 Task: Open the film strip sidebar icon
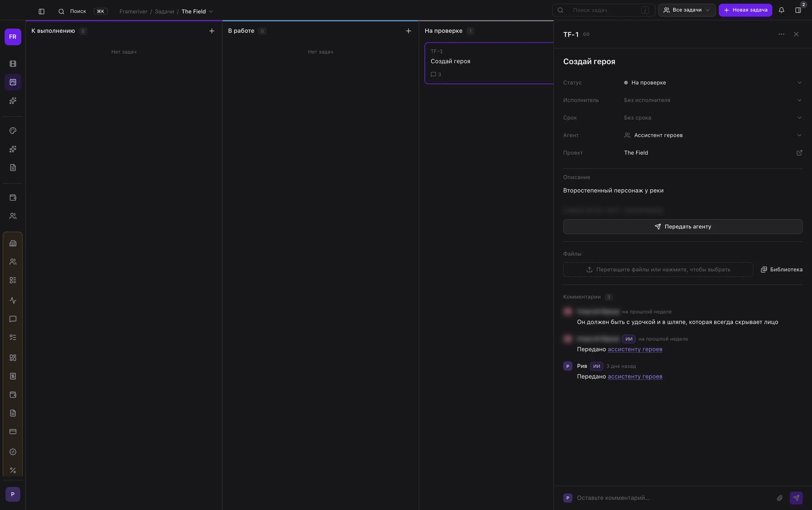pos(13,64)
